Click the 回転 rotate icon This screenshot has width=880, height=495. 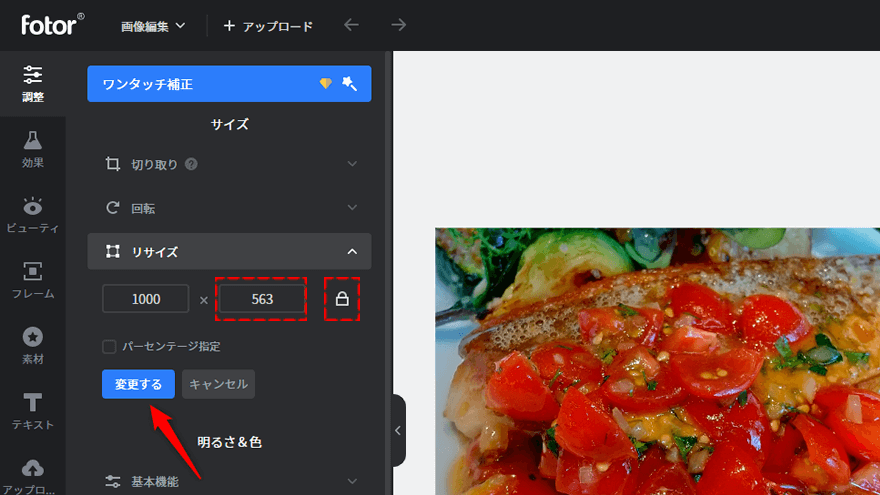pos(113,208)
